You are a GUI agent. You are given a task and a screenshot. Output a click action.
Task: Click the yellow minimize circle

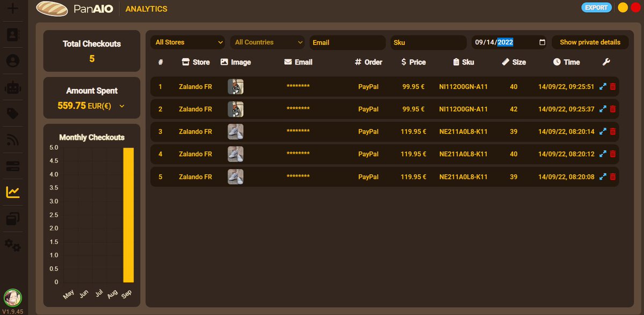(x=623, y=8)
